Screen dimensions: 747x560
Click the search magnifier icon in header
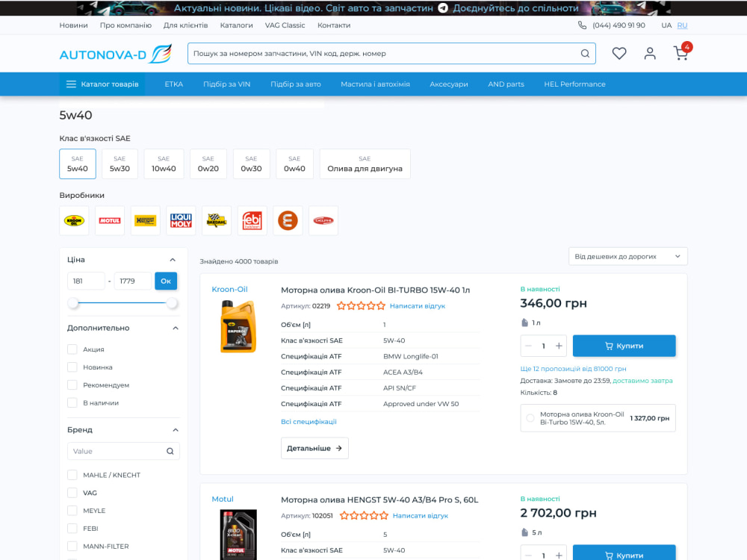[585, 54]
